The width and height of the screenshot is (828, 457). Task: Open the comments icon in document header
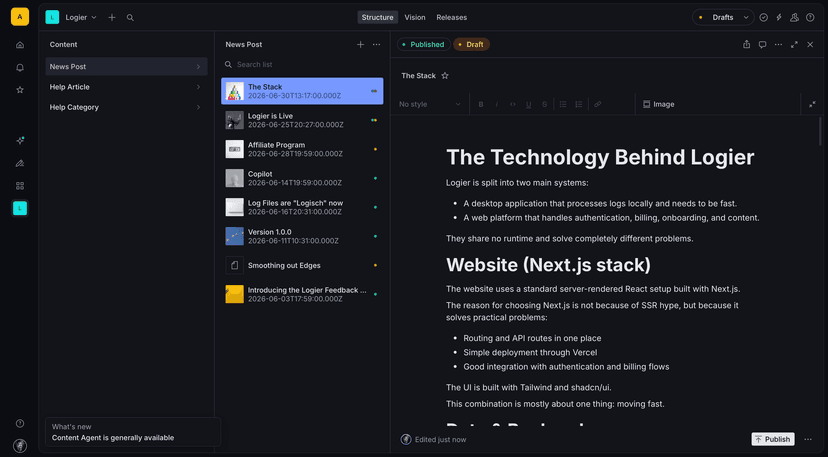click(763, 44)
